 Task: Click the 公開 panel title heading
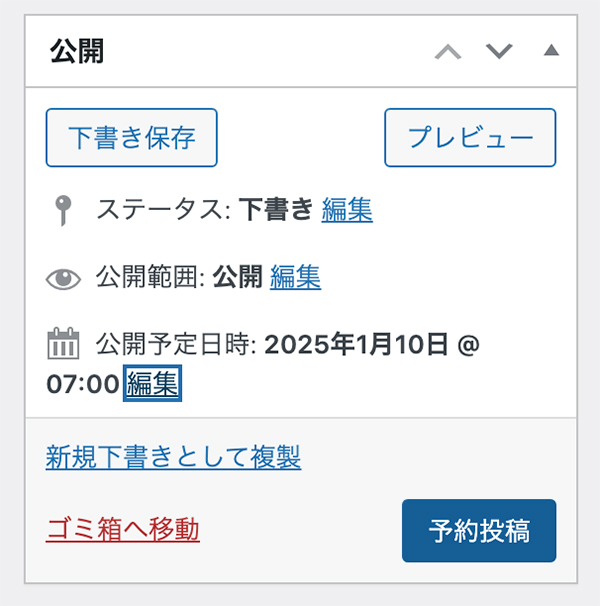click(77, 51)
